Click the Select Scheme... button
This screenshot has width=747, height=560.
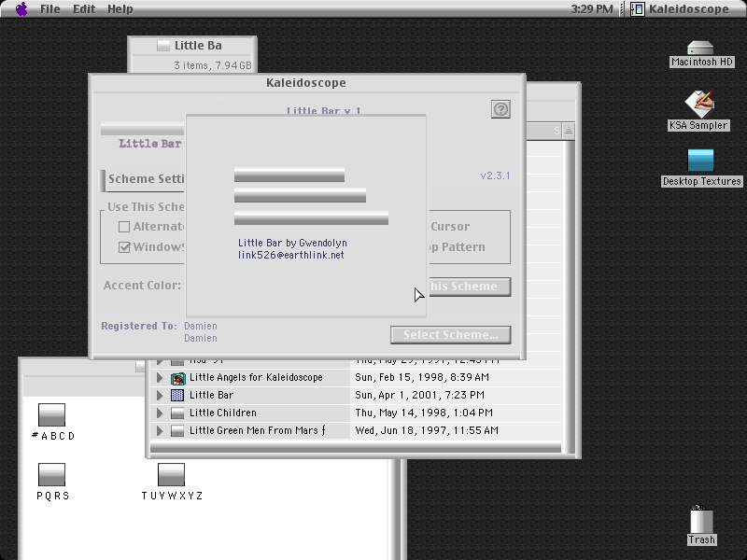pos(451,335)
